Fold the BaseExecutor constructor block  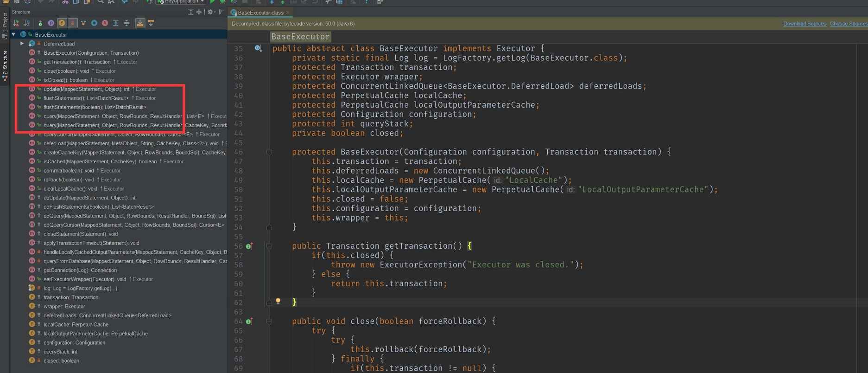tap(269, 152)
